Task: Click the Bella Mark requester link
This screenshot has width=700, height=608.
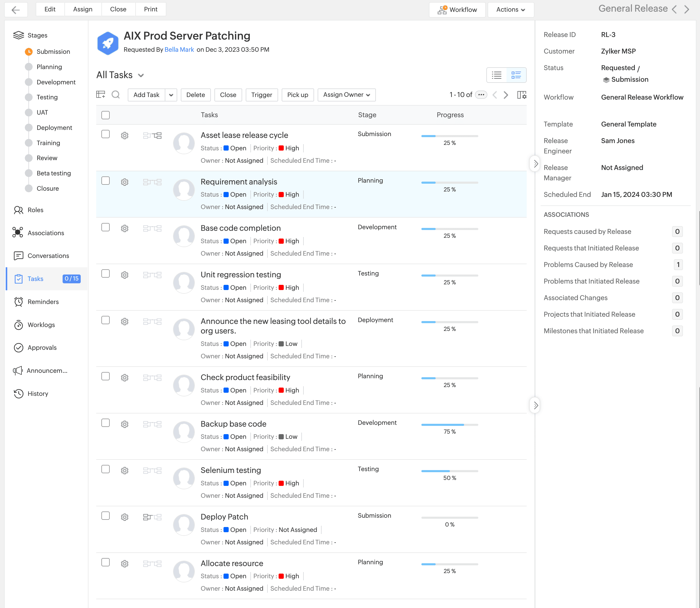Action: [x=179, y=49]
